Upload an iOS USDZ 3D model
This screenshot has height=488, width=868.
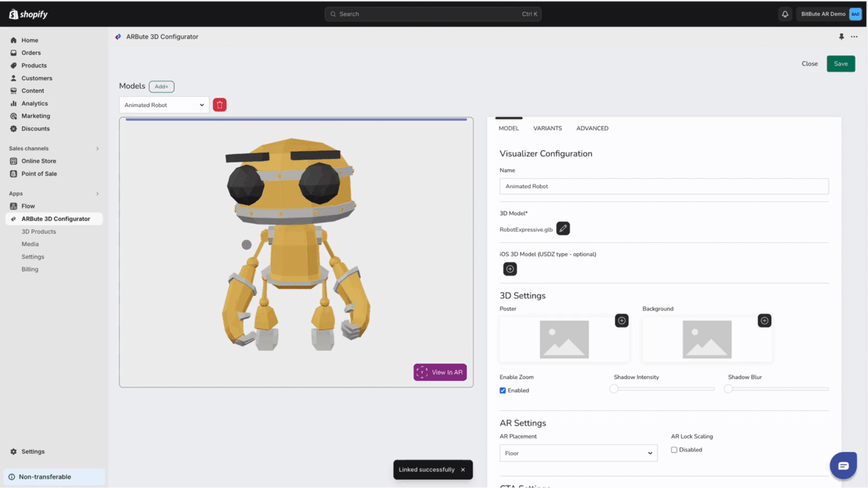509,268
